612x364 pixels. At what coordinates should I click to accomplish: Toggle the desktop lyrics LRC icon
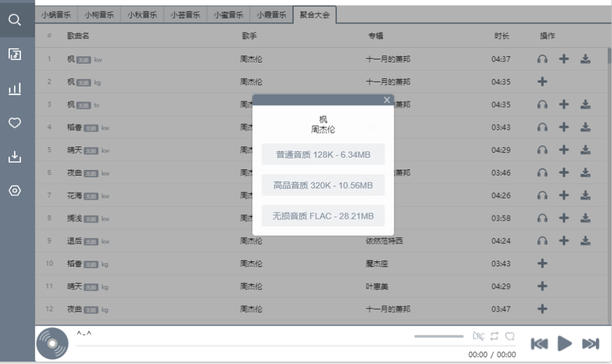point(478,336)
